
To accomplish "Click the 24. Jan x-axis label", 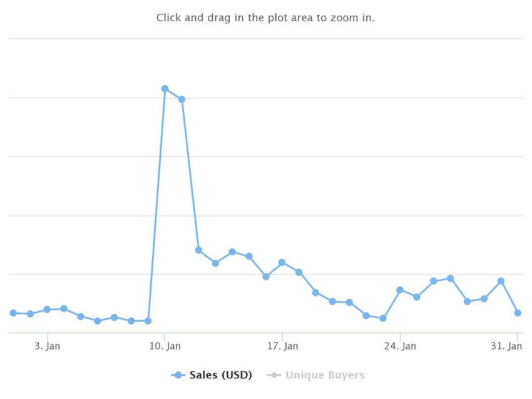I will 400,346.
